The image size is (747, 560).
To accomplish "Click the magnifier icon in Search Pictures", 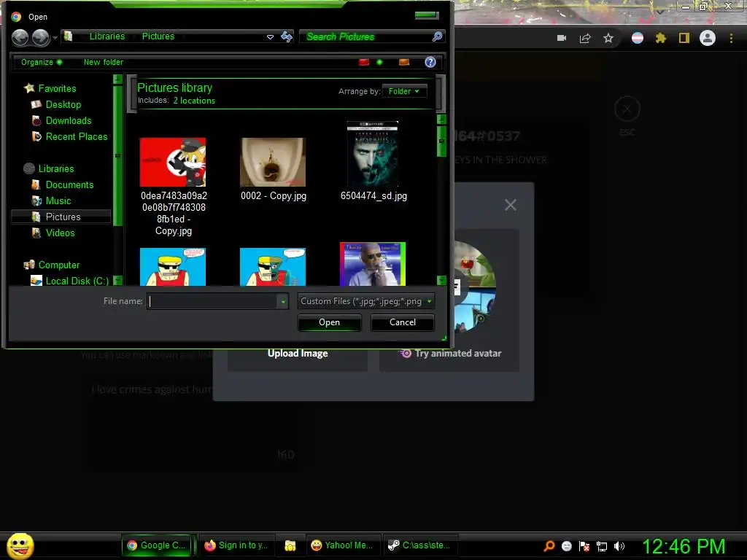I will point(437,36).
